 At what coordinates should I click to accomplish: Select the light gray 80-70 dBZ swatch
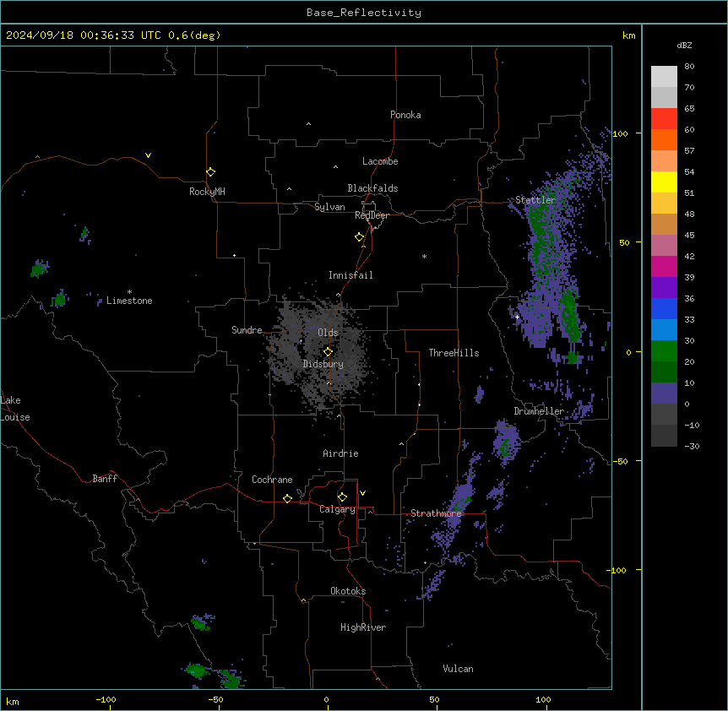pos(664,76)
